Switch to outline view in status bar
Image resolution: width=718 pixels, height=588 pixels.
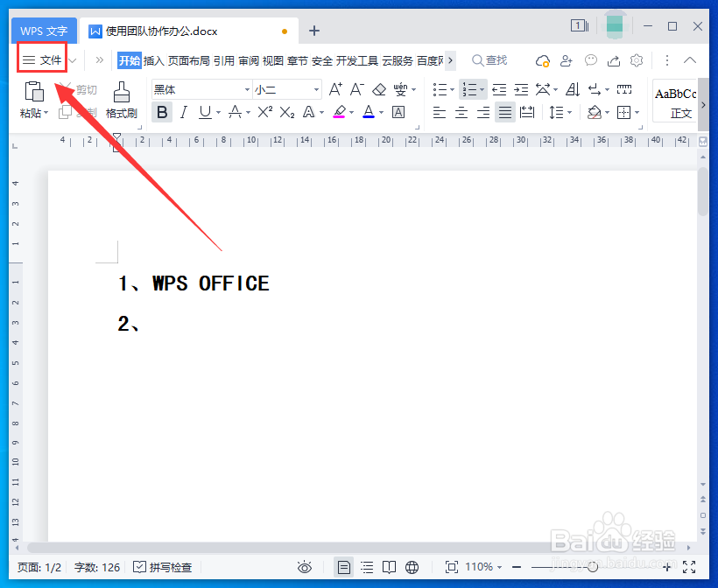[367, 567]
